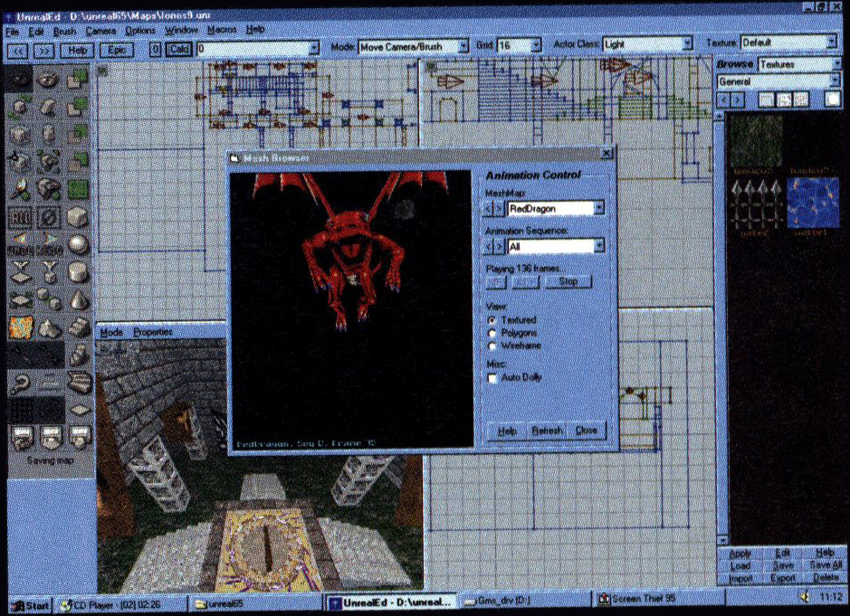Select the camera tool in left toolbox
Image resolution: width=850 pixels, height=616 pixels.
[20, 80]
